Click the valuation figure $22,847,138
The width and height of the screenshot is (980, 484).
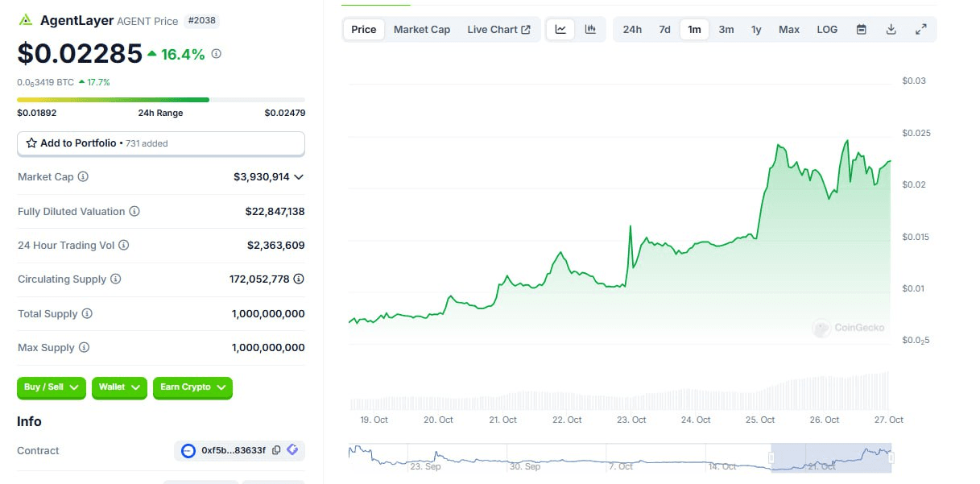(275, 211)
